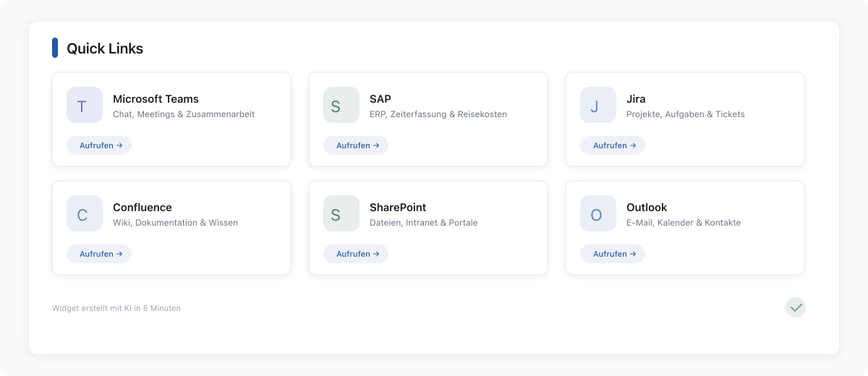Click the green checkmark status icon

(796, 307)
